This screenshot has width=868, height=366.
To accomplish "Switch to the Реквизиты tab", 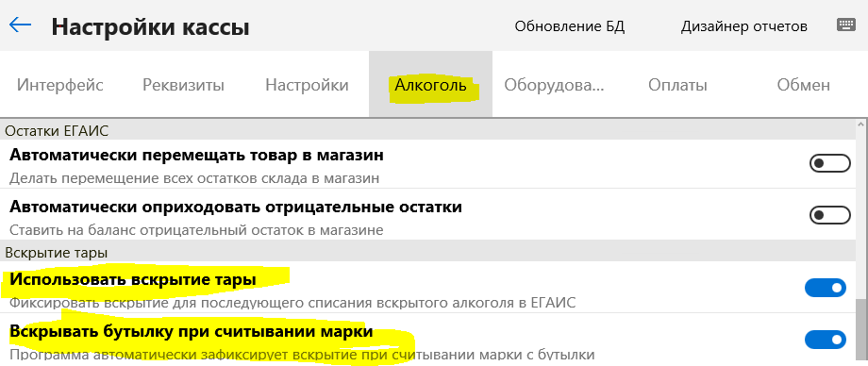I will tap(183, 85).
